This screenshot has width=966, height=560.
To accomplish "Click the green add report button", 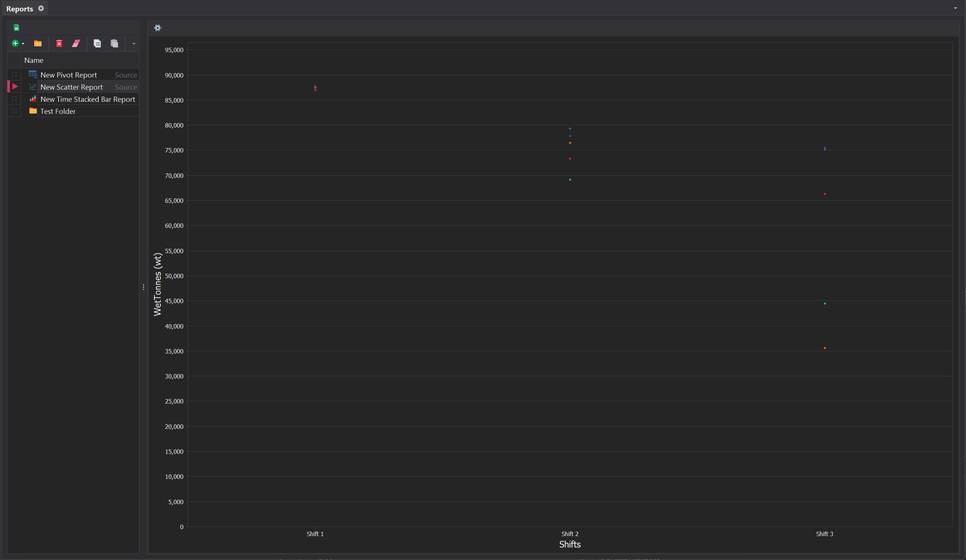I will click(15, 43).
